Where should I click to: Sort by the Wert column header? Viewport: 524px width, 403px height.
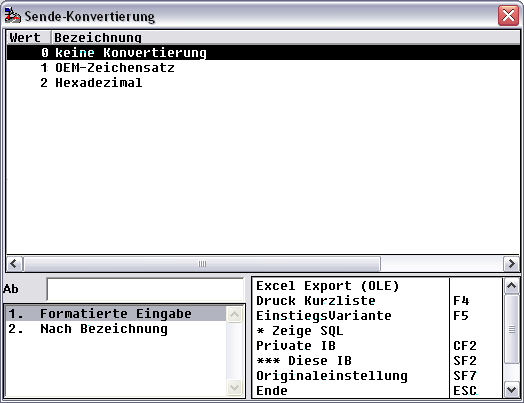click(x=29, y=37)
